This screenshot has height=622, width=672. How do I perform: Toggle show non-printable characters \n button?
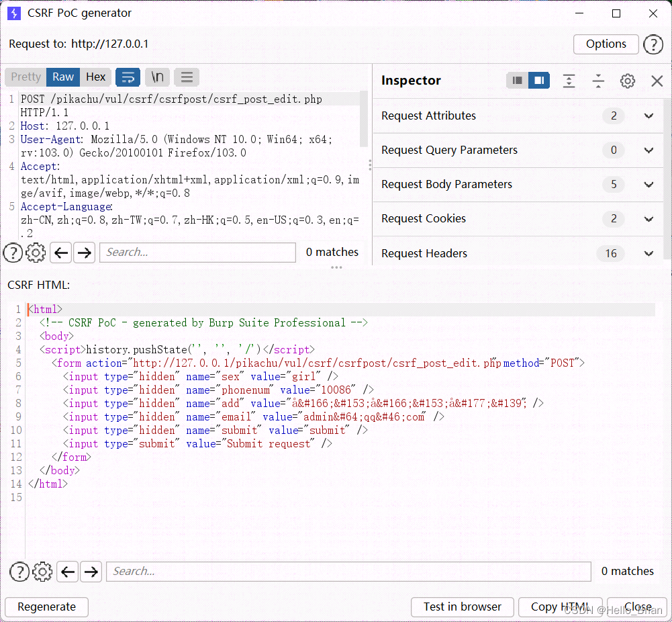157,77
